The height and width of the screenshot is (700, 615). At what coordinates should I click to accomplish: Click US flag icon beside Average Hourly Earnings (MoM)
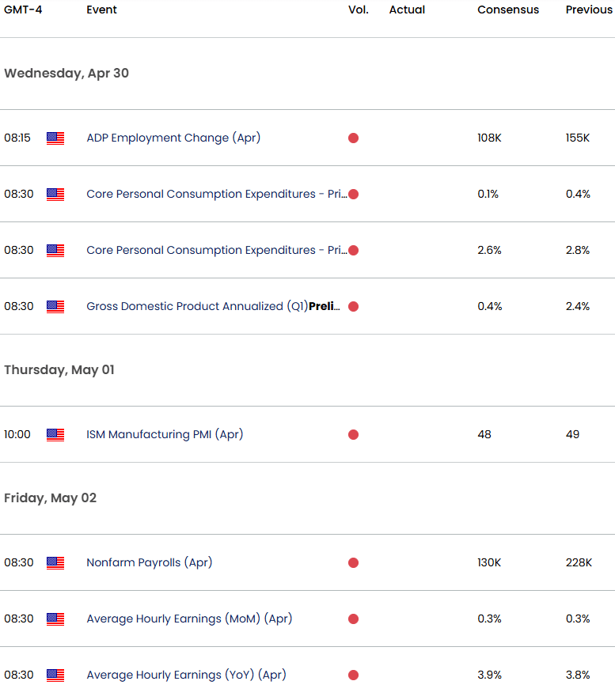click(55, 619)
